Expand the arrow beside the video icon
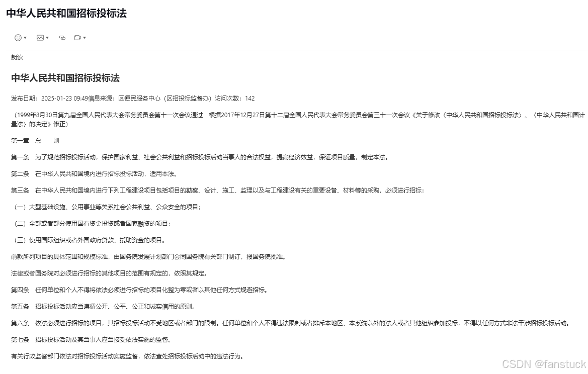 (85, 38)
